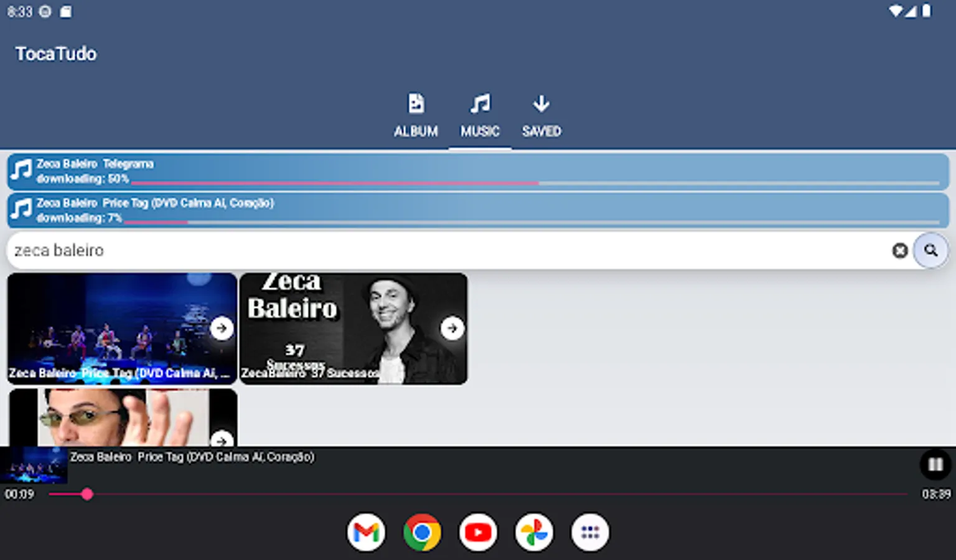Open arrow on the man with sunglasses card

(x=222, y=439)
